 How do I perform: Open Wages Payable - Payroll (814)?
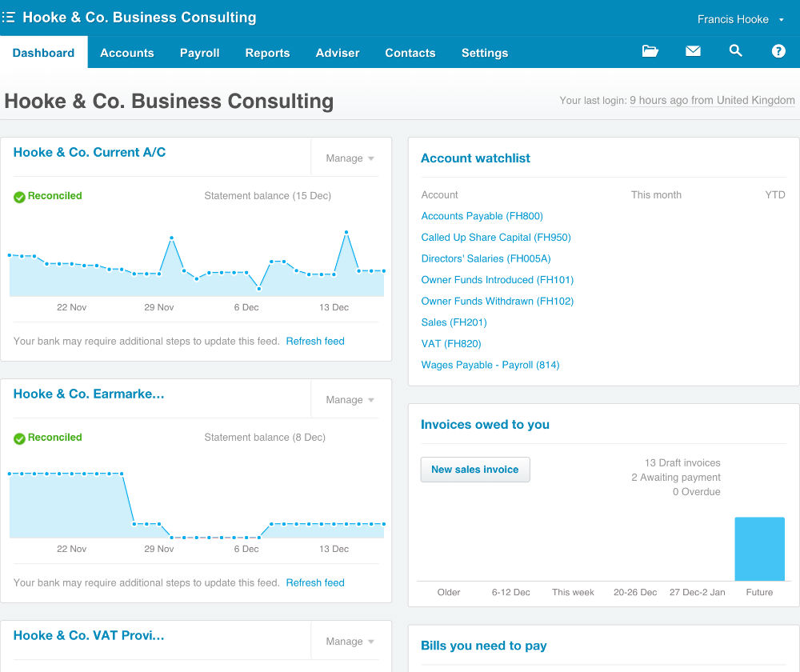pyautogui.click(x=490, y=365)
